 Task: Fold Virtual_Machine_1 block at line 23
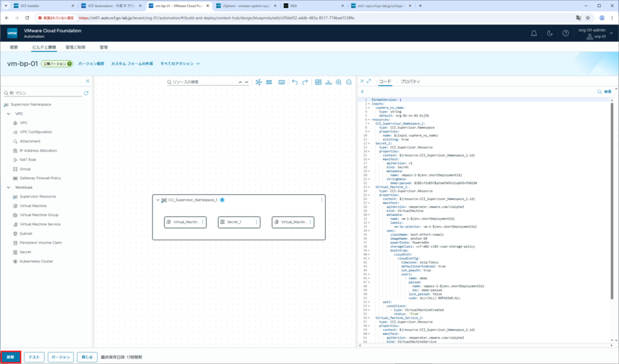[368, 187]
